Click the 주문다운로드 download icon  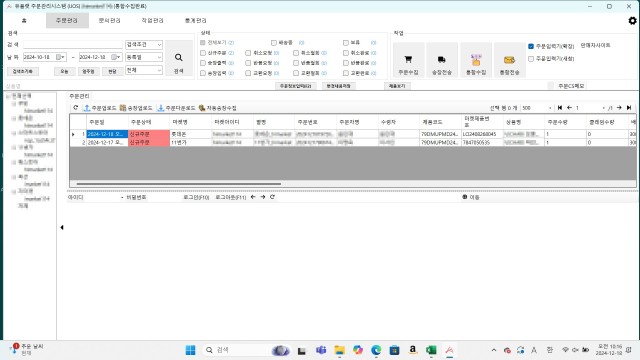click(161, 108)
